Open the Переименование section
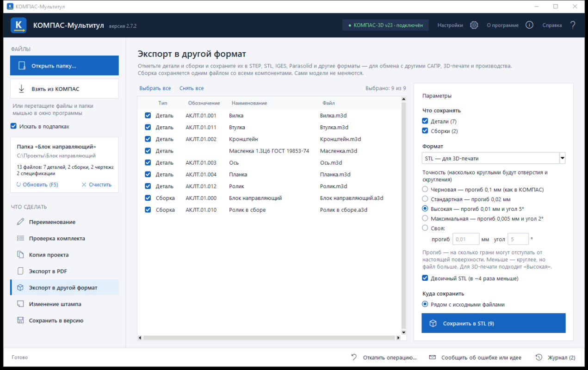 (x=64, y=222)
